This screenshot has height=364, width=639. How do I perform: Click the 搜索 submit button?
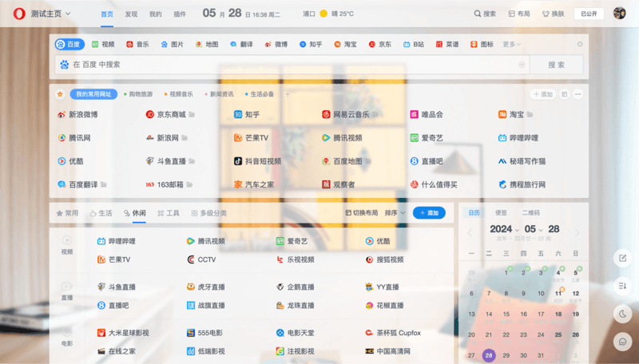click(x=556, y=65)
